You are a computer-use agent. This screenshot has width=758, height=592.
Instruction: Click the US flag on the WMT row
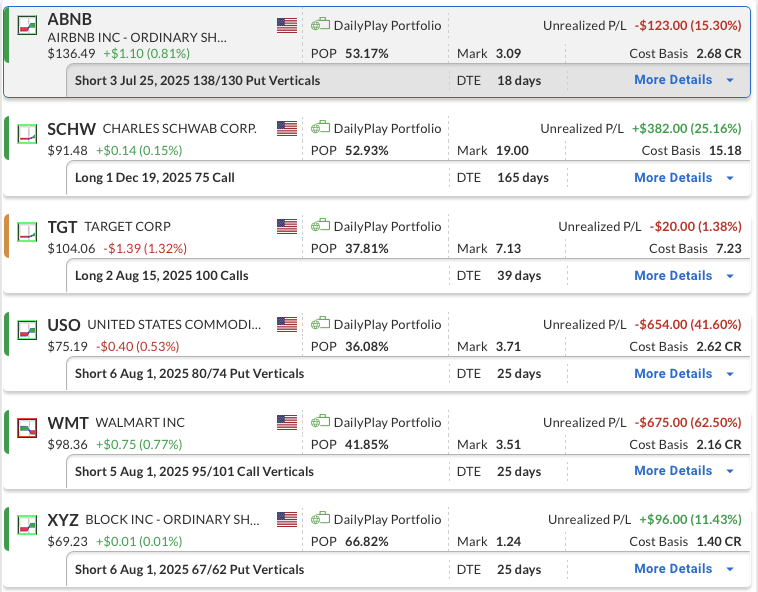click(x=287, y=422)
